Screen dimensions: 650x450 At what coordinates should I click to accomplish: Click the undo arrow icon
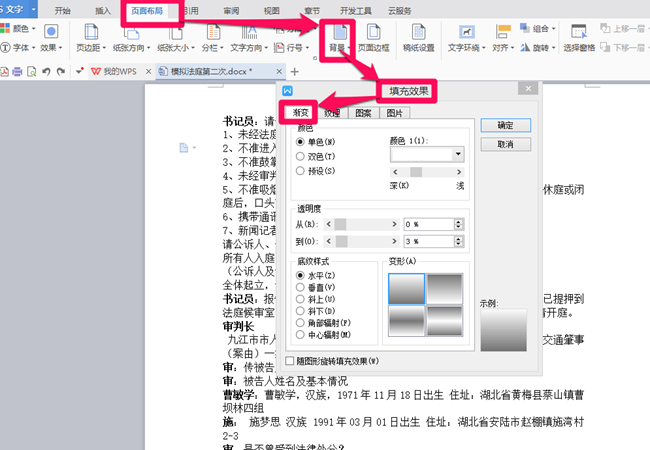[x=46, y=72]
